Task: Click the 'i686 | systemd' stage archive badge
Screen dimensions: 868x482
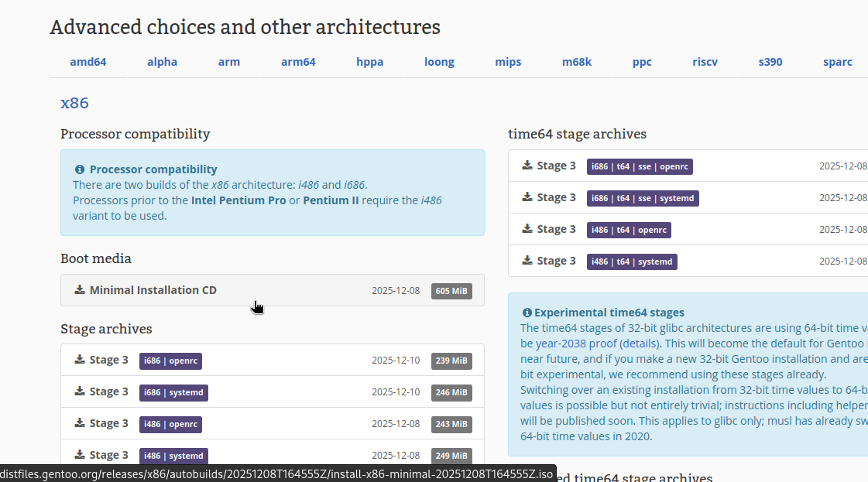Action: 173,392
